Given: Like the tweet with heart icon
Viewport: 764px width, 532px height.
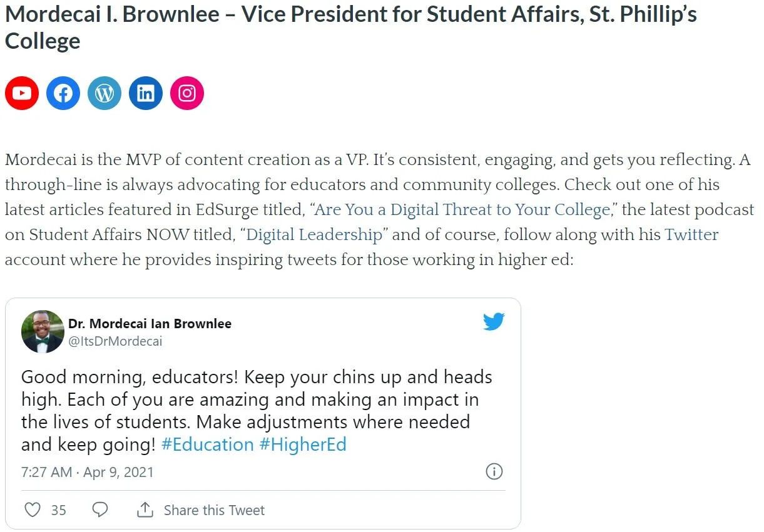Looking at the screenshot, I should 33,510.
